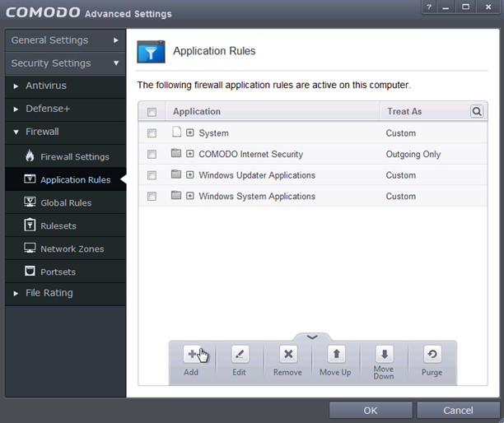Expand the System rule entry
The width and height of the screenshot is (504, 423).
(x=190, y=132)
